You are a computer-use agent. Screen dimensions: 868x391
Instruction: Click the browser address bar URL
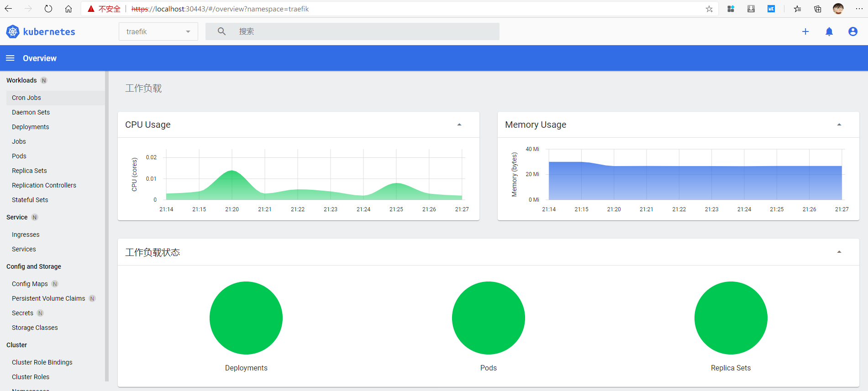pos(220,9)
